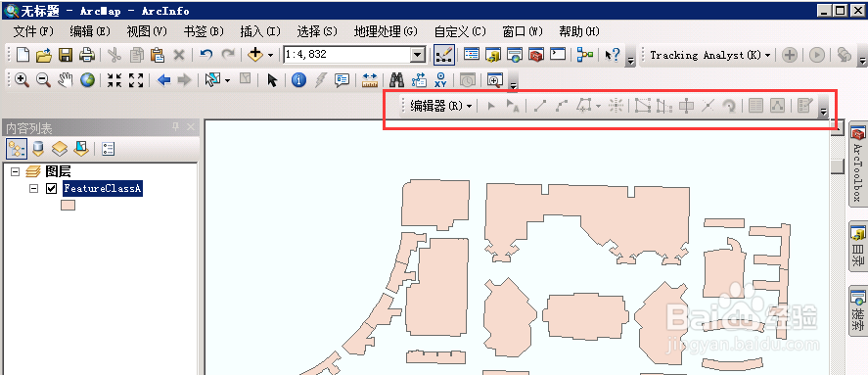This screenshot has width=868, height=375.
Task: Activate the What's This help tool
Action: (613, 55)
